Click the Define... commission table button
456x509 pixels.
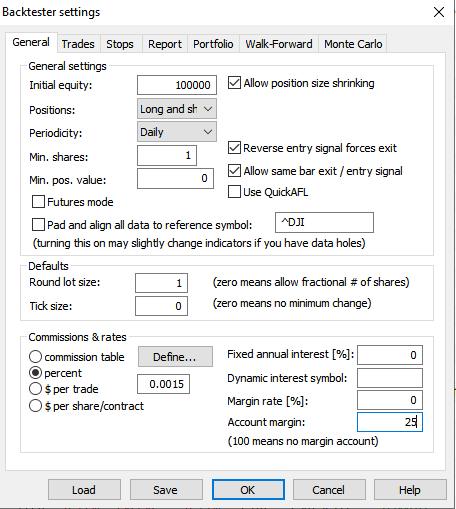click(x=175, y=357)
